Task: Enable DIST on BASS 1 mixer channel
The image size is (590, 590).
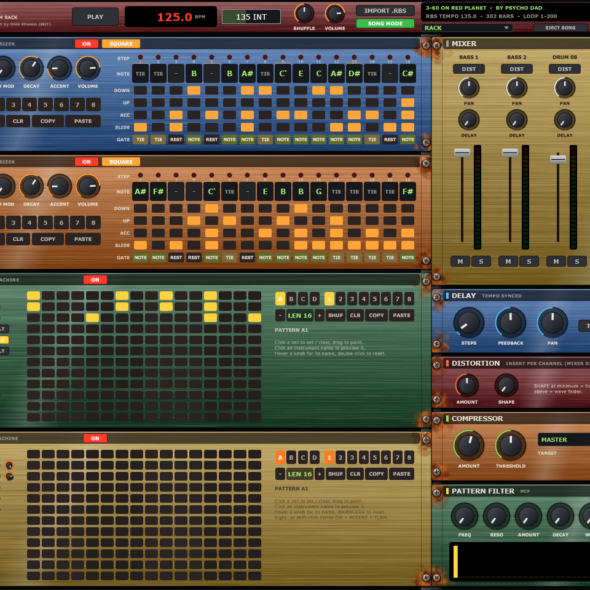Action: [x=468, y=69]
